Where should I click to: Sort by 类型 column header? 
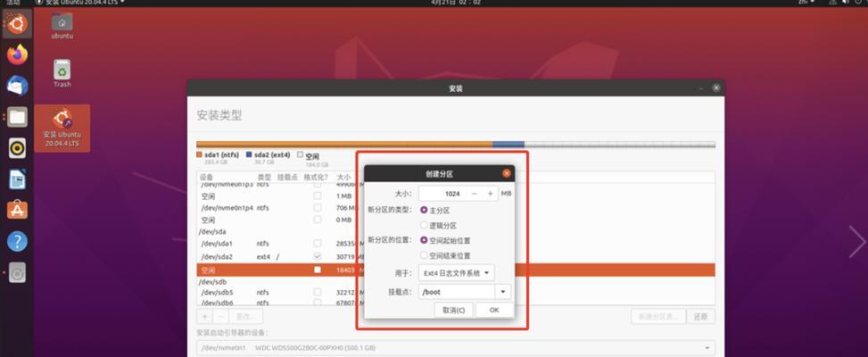[x=264, y=178]
